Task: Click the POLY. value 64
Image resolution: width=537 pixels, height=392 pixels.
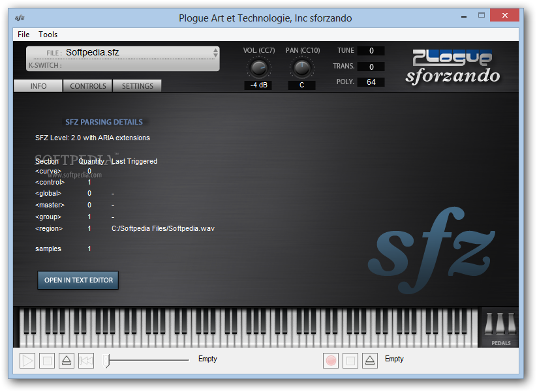Action: click(x=371, y=82)
